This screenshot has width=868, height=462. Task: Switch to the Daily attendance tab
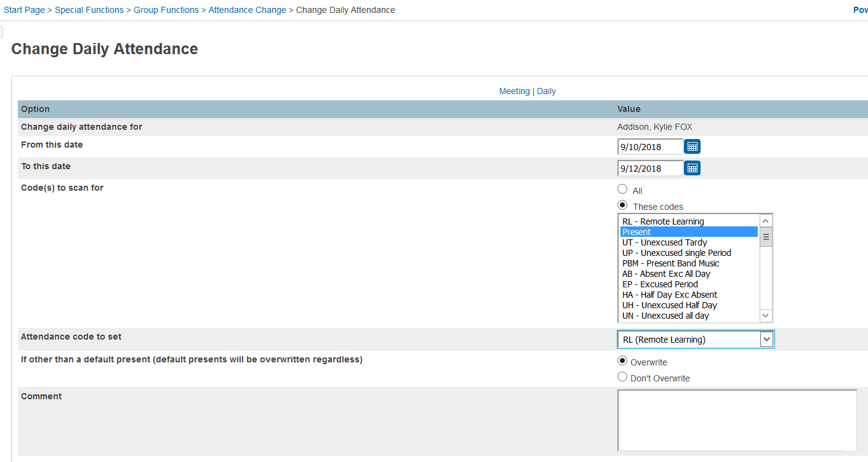click(546, 91)
